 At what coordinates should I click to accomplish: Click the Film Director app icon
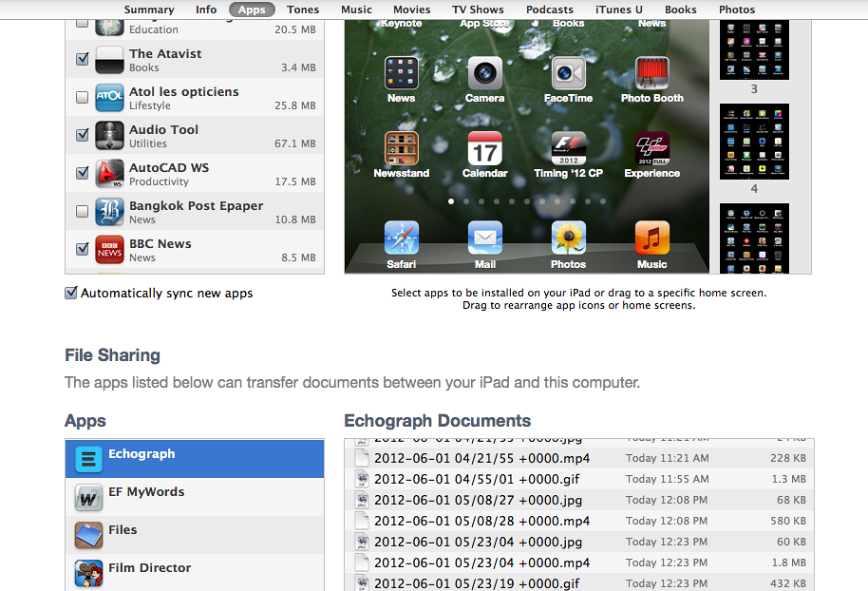tap(88, 573)
